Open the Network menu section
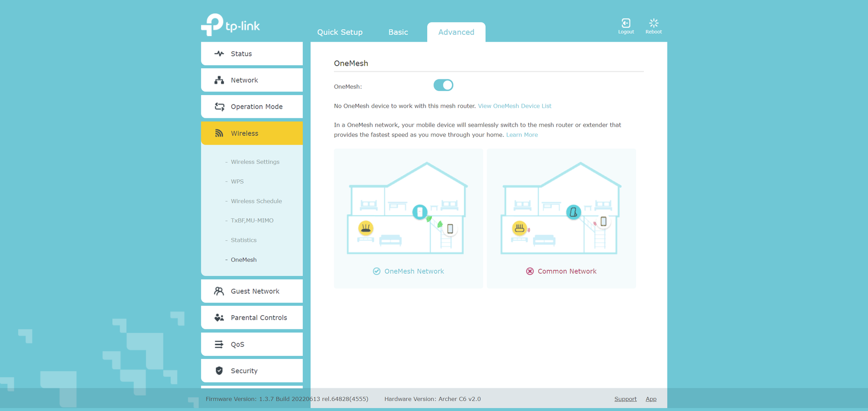 pos(252,80)
